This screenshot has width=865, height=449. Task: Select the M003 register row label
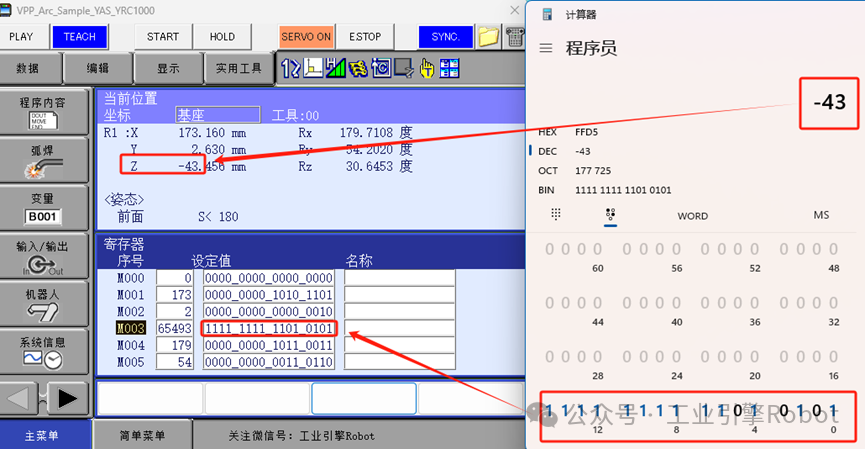click(131, 328)
